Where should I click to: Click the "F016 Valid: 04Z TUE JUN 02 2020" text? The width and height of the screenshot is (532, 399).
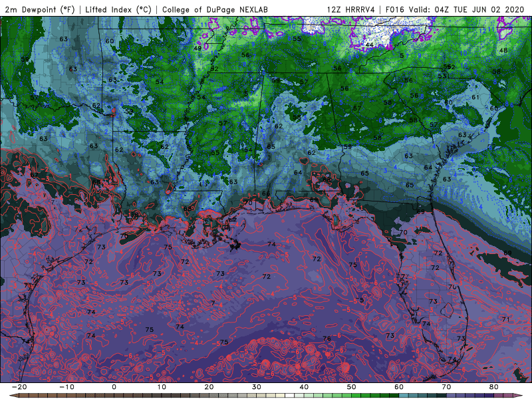[455, 9]
